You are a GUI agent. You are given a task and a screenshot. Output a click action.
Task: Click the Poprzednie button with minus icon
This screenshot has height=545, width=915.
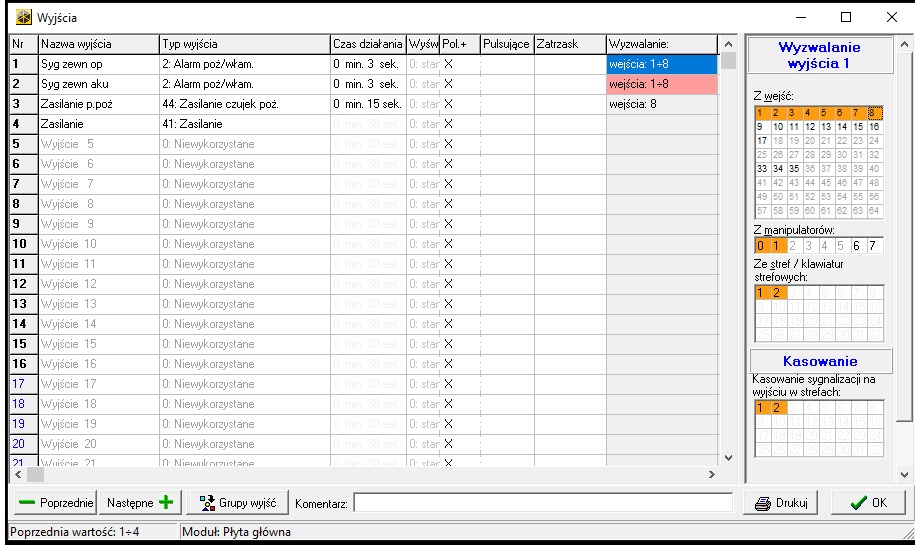pos(56,503)
